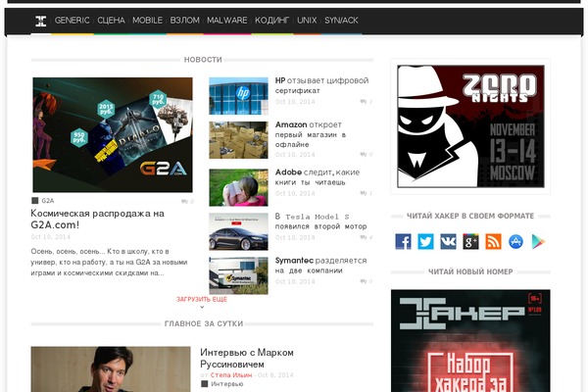The image size is (588, 392).
Task: Click ЧИТАЙ ХАКЕР В СВОЕМ ФОРМАТЕ heading
Action: point(470,216)
